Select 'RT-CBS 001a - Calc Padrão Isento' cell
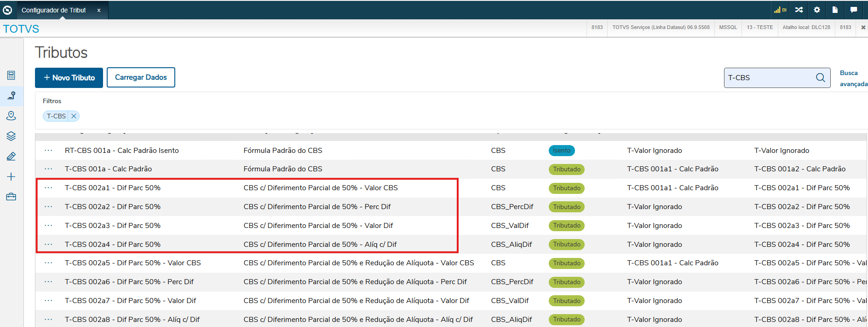Screen dimensions: 868x327 coord(122,151)
